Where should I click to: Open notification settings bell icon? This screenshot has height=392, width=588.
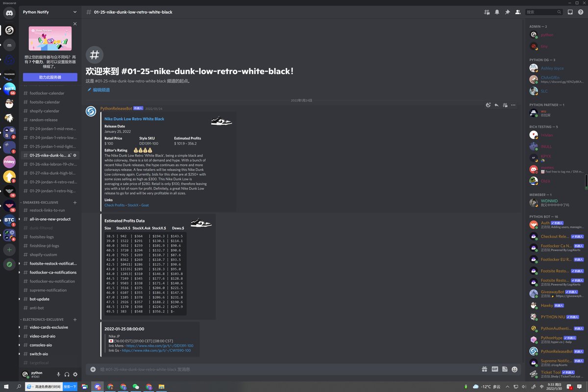click(497, 12)
